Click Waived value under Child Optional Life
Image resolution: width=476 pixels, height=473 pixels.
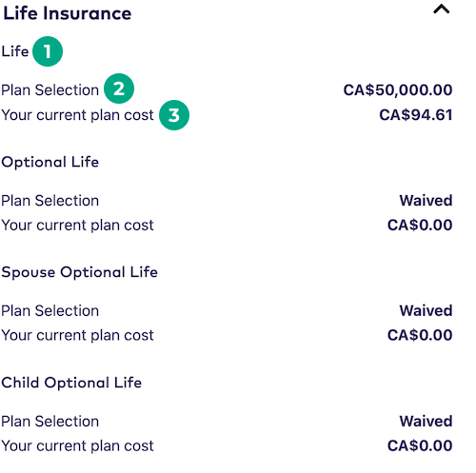[426, 422]
